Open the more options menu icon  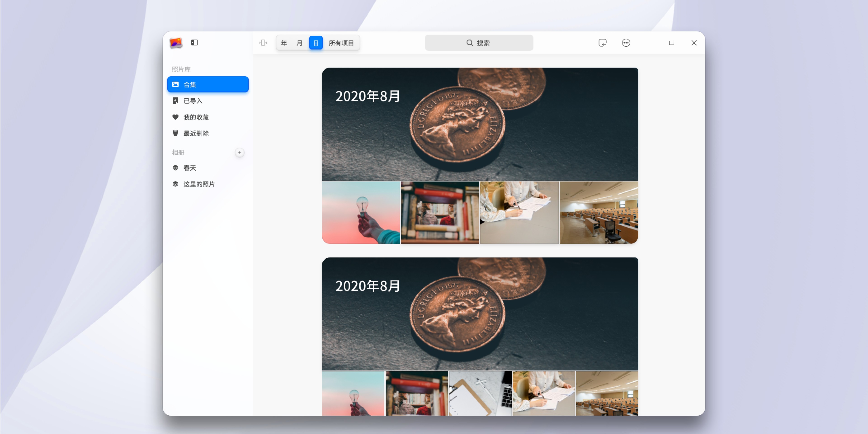click(626, 43)
